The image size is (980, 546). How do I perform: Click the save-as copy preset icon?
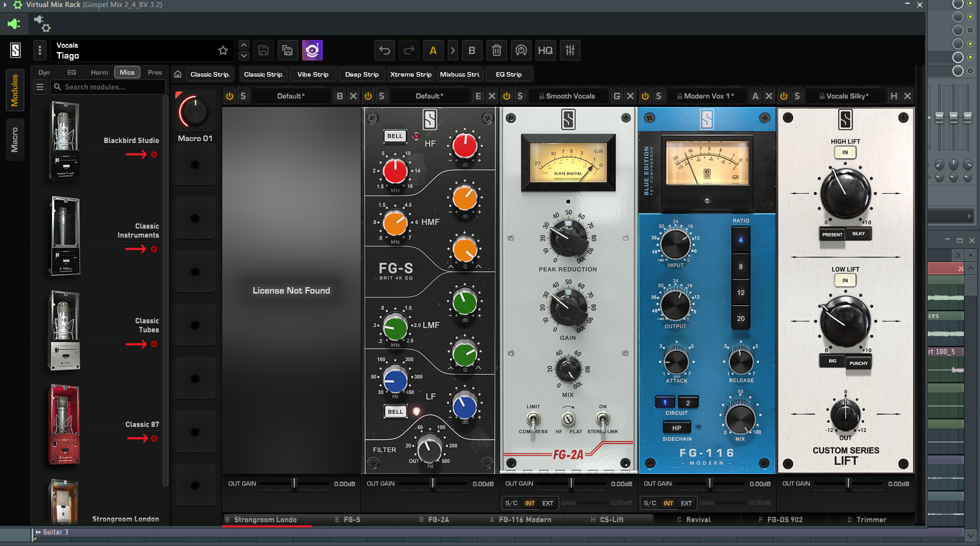(x=287, y=50)
